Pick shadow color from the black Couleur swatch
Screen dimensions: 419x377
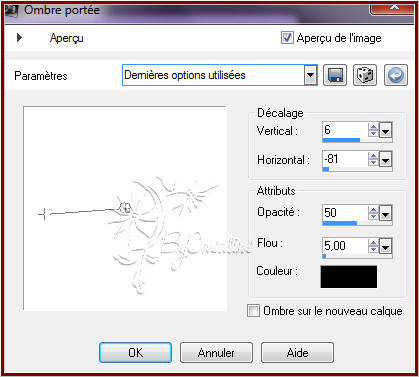tap(349, 276)
